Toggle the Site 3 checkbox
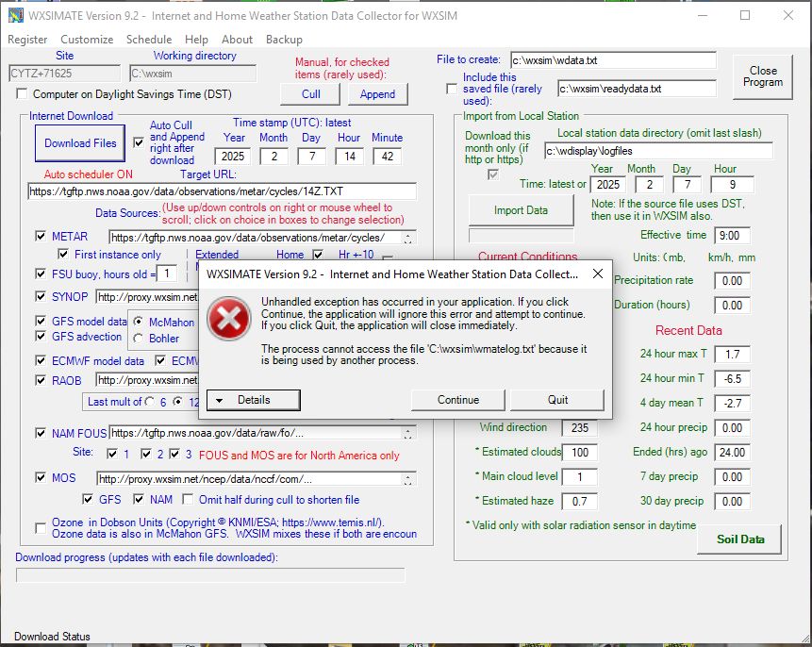Viewport: 812px width, 647px height. tap(174, 455)
